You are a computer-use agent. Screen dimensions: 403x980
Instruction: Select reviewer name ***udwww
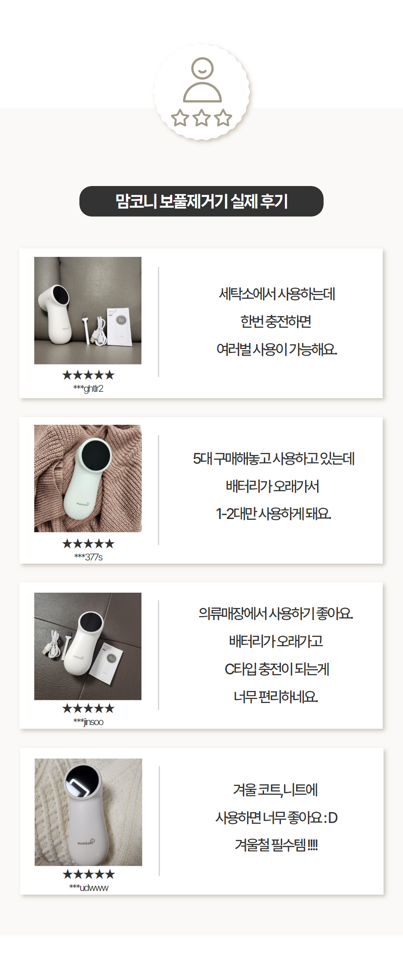coord(89,888)
